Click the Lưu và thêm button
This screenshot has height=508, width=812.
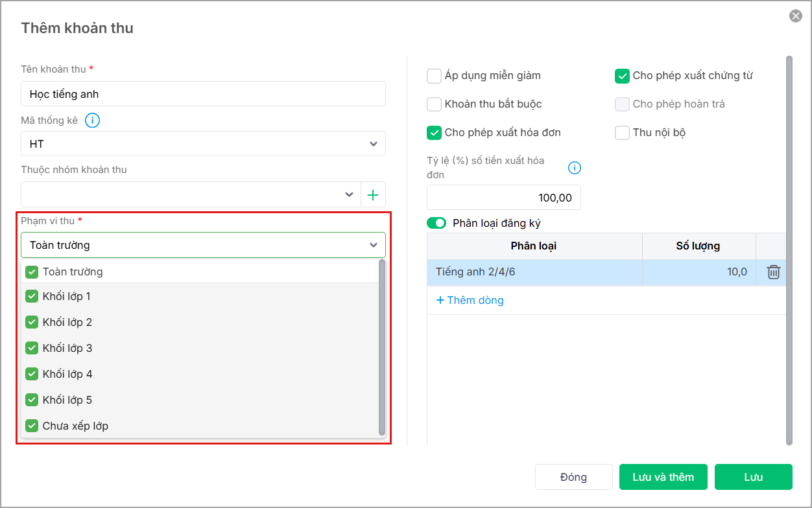click(x=663, y=477)
